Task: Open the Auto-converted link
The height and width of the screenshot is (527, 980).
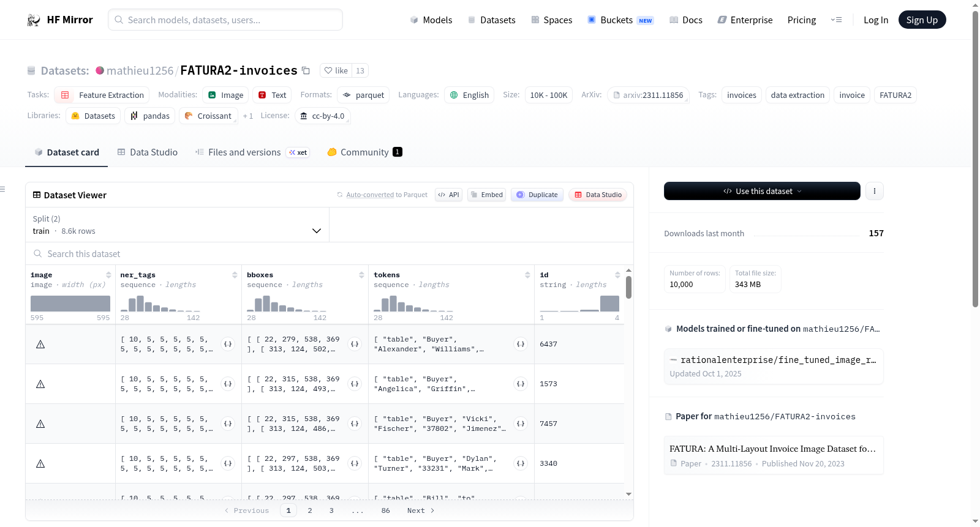Action: pyautogui.click(x=370, y=195)
